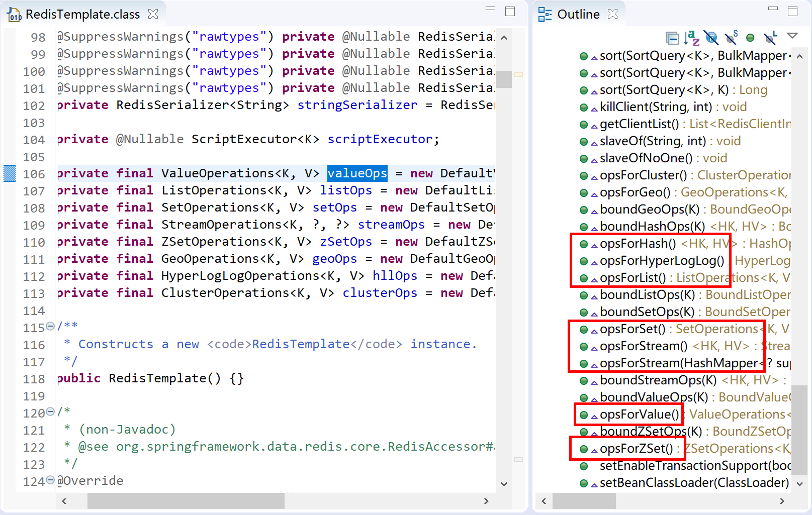Collapse the fold at line 124

pyautogui.click(x=50, y=480)
